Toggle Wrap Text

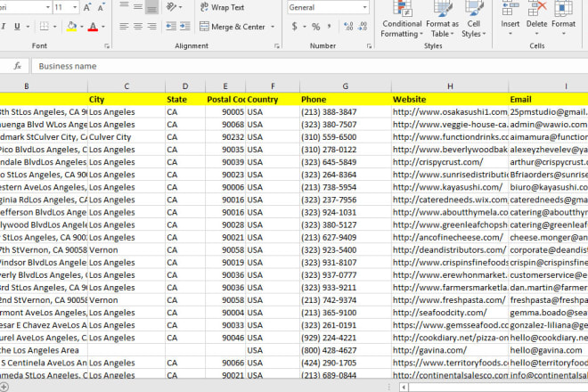223,7
